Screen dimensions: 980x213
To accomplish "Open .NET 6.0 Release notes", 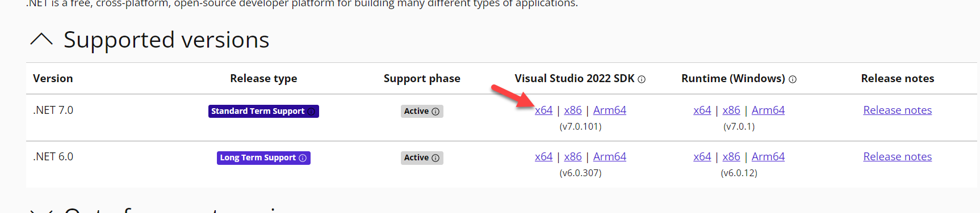I will (x=898, y=157).
